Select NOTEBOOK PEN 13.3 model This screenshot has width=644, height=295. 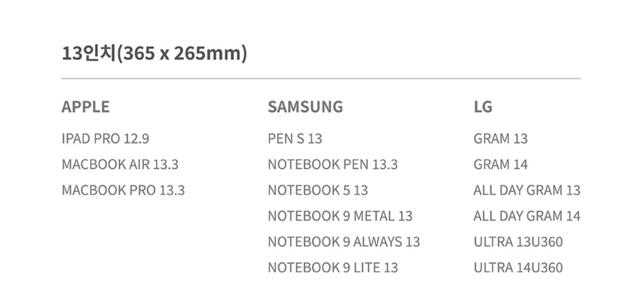[x=333, y=165]
